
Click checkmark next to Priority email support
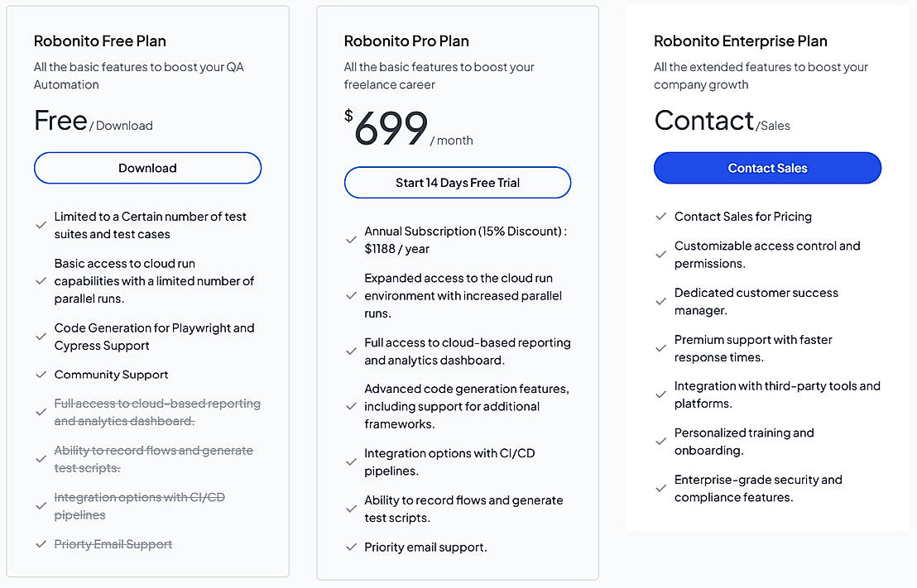[351, 547]
